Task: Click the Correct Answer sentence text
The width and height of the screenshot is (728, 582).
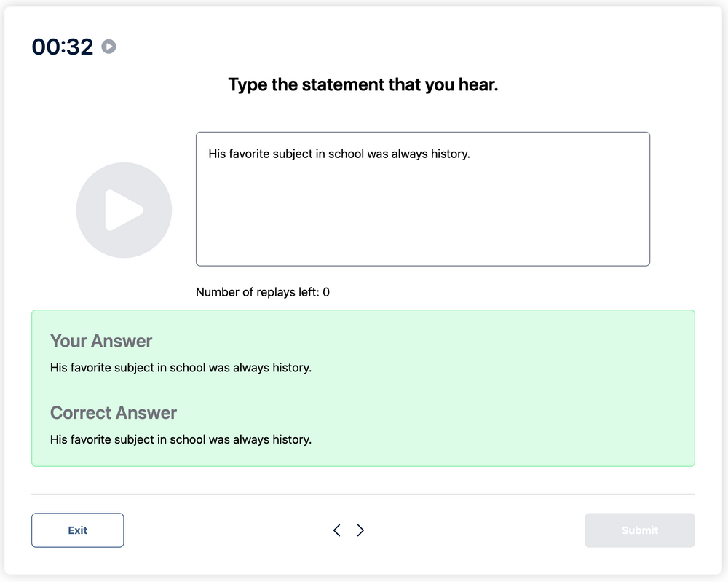Action: pos(179,440)
